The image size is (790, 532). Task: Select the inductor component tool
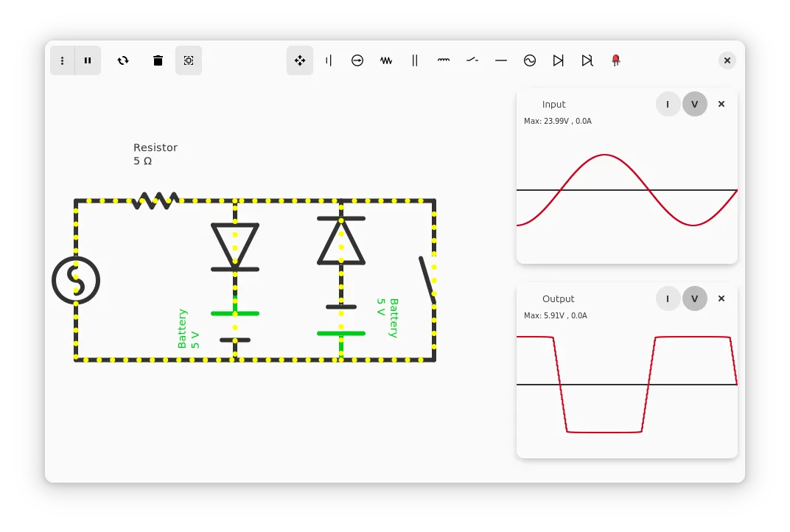click(444, 60)
